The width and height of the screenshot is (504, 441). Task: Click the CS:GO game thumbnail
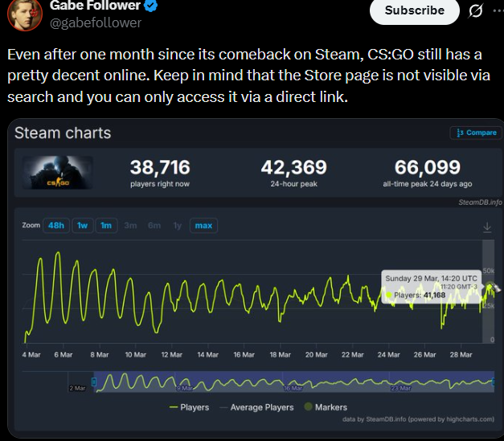tap(58, 173)
